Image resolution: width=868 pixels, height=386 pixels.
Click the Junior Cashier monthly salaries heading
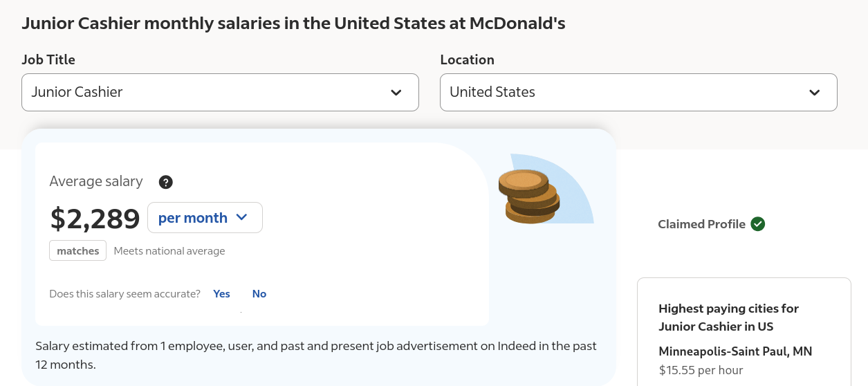click(293, 24)
